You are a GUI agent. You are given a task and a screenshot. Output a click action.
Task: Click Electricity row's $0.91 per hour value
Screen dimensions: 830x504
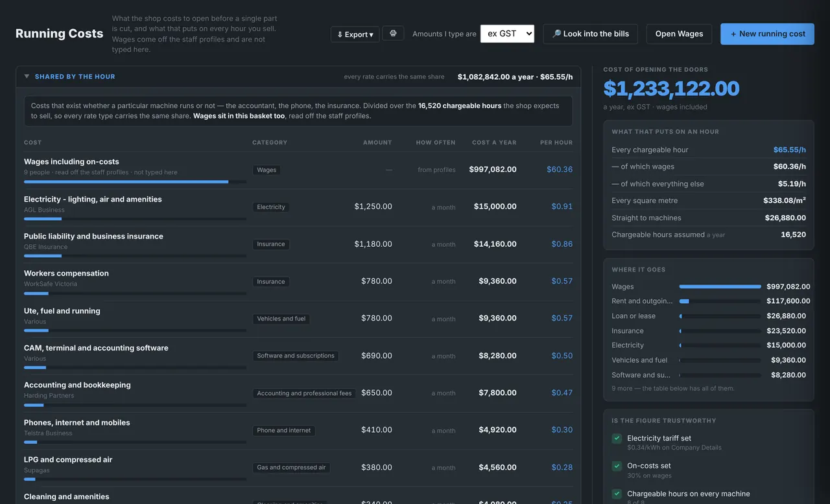[x=562, y=206]
